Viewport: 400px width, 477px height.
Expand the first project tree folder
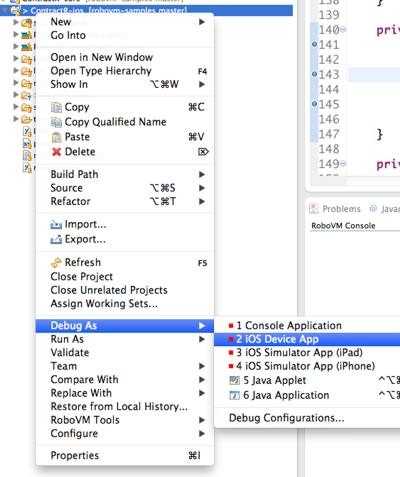click(x=16, y=22)
